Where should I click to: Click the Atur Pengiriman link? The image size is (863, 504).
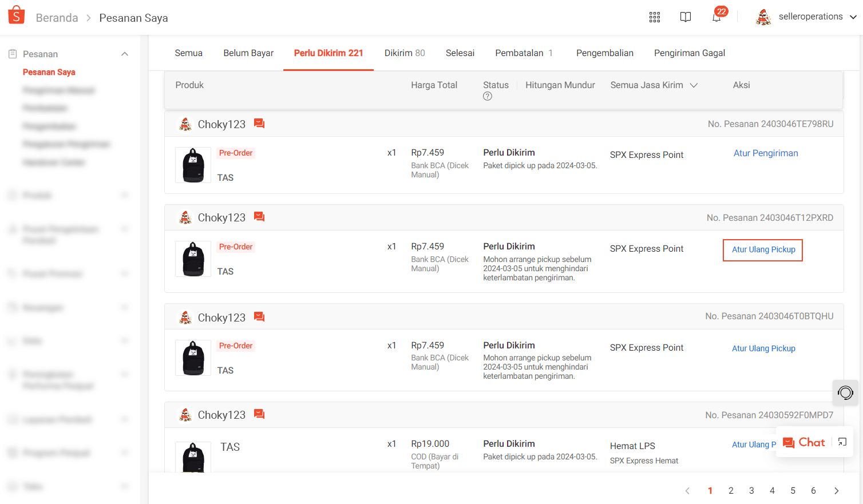coord(765,153)
